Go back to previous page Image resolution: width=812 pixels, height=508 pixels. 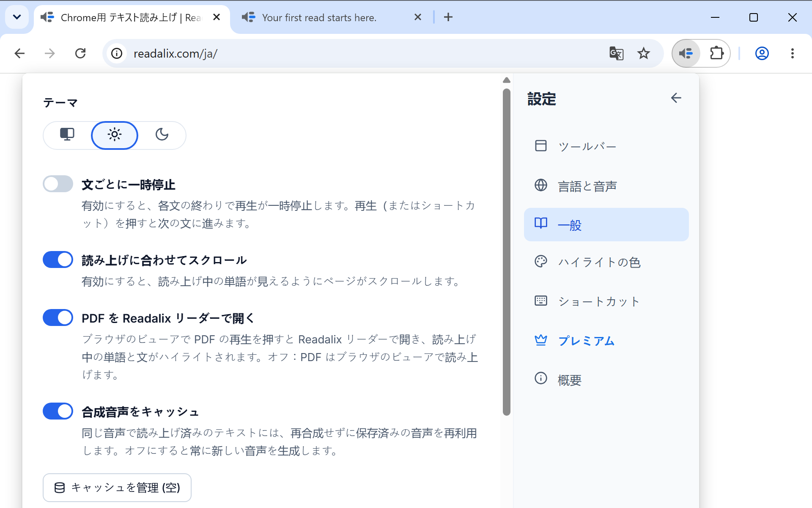(x=19, y=53)
